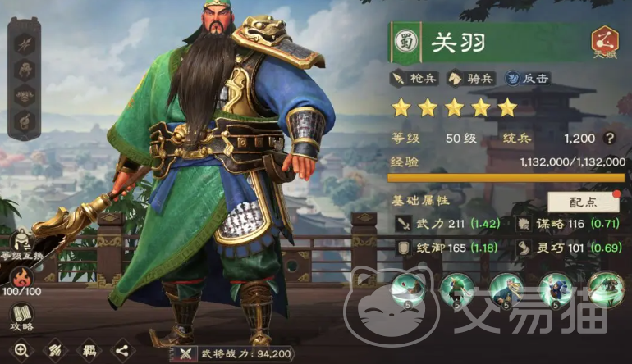The width and height of the screenshot is (632, 364).
Task: Click the experience progress bar
Action: click(x=506, y=178)
